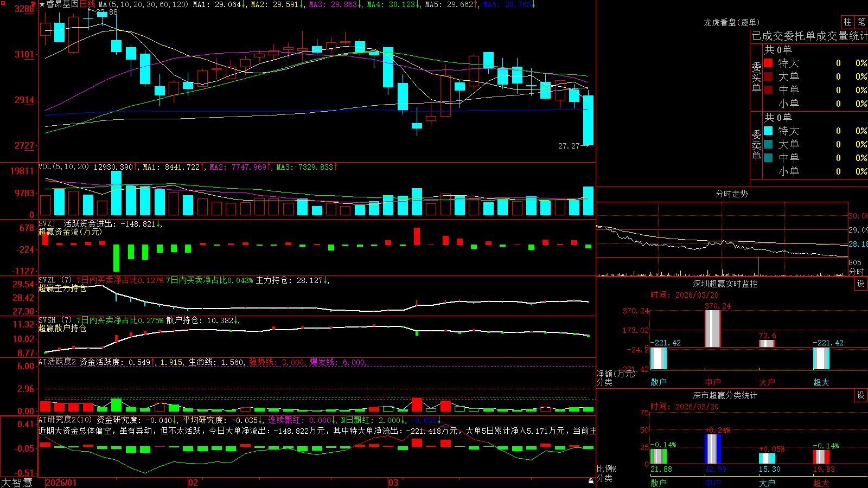Image resolution: width=868 pixels, height=488 pixels.
Task: Click the tallest cyan volume bar in VOL chart
Action: pos(116,193)
